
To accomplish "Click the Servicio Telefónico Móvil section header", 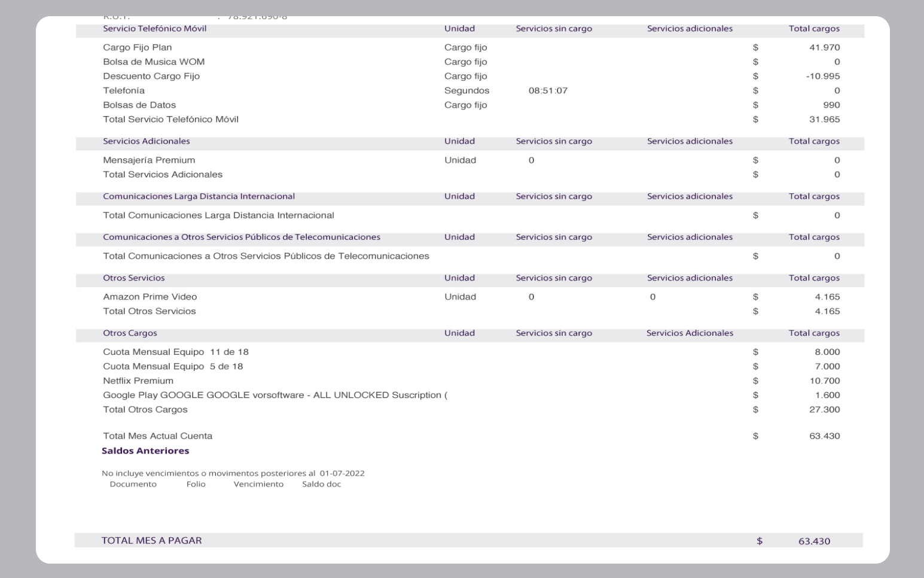I will pos(155,29).
